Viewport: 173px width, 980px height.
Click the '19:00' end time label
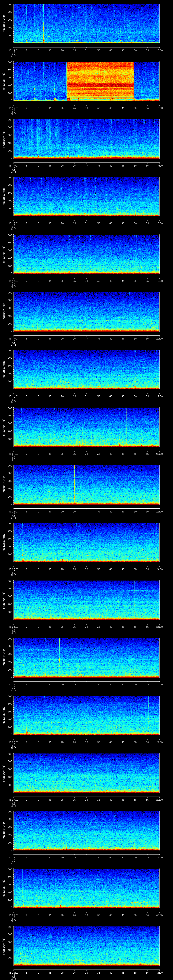(159, 281)
